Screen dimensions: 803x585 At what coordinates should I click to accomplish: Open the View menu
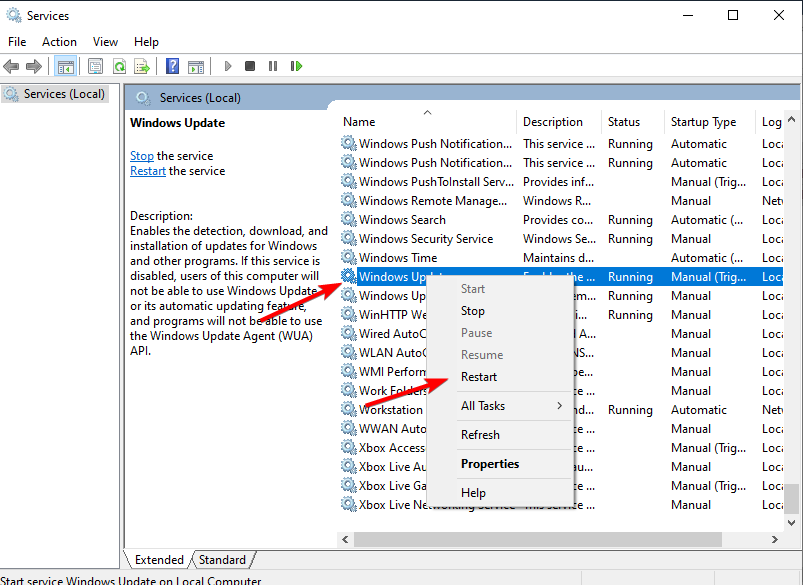(105, 41)
